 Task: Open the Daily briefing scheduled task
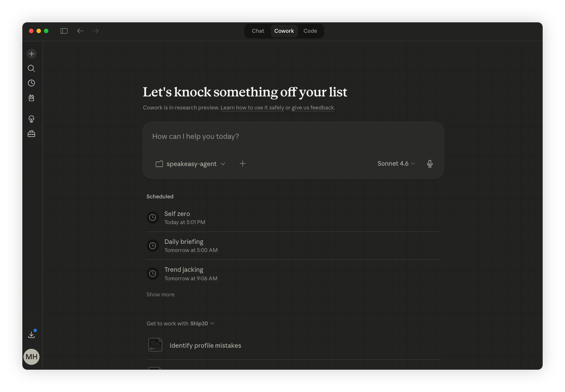point(184,246)
